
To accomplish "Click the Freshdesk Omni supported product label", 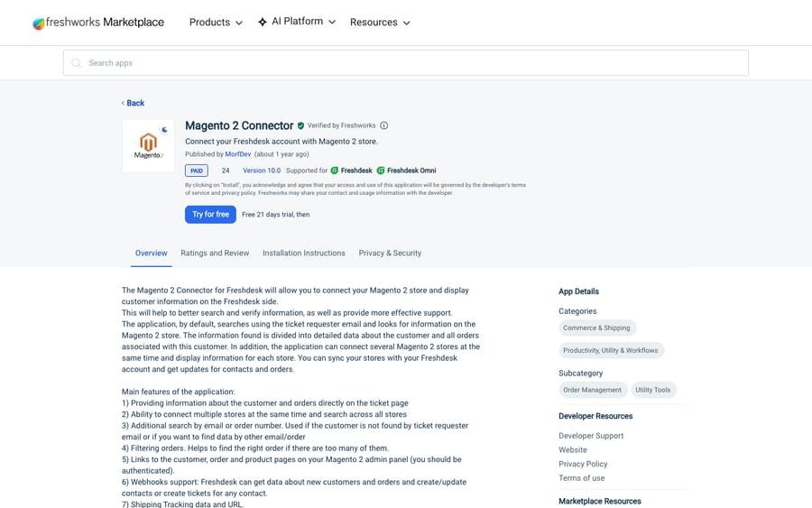I will [411, 171].
